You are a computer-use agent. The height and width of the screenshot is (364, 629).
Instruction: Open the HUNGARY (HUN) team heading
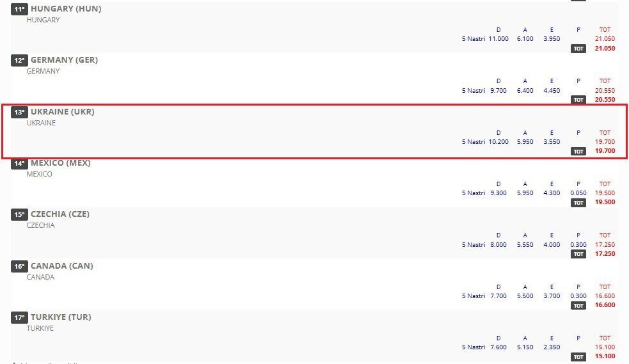click(x=66, y=8)
